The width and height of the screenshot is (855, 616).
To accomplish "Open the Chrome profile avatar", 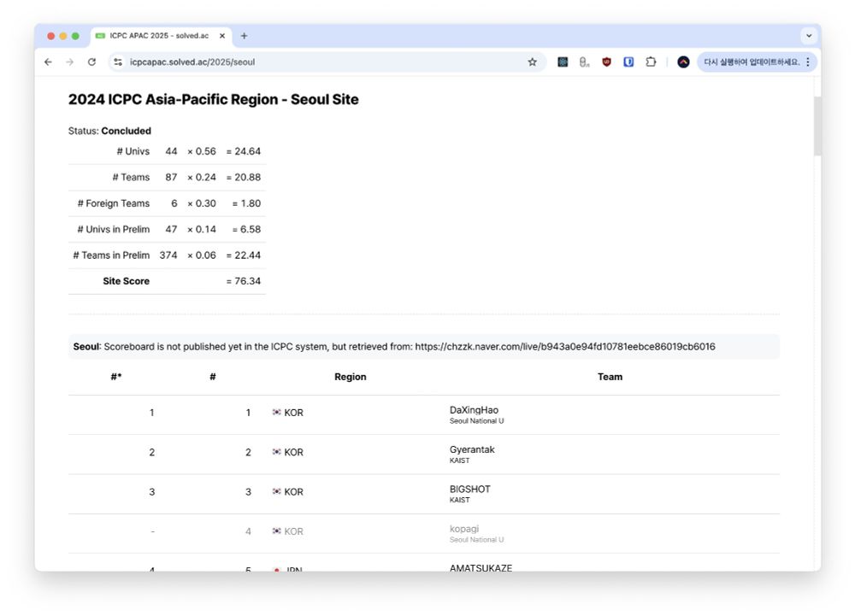I will [x=683, y=62].
